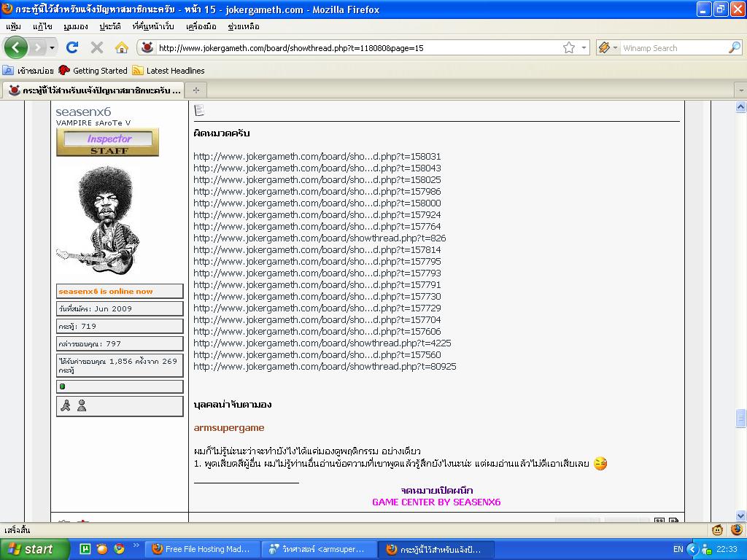747x560 pixels.
Task: Open the แฟ้ม (File) menu
Action: pyautogui.click(x=13, y=27)
